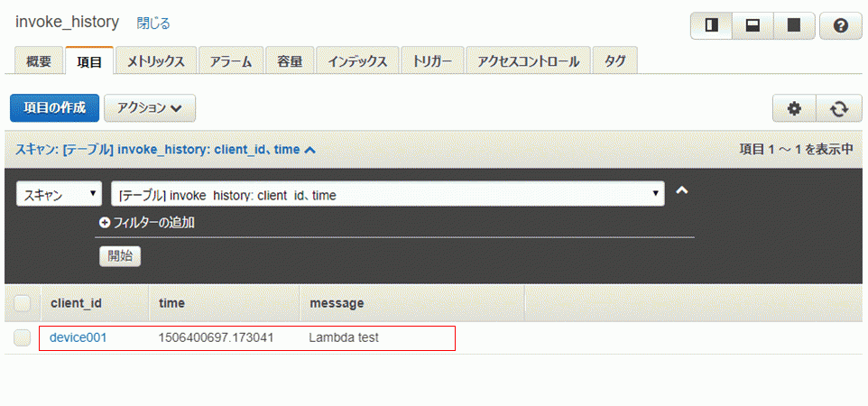Switch to full panel layout icon

794,25
